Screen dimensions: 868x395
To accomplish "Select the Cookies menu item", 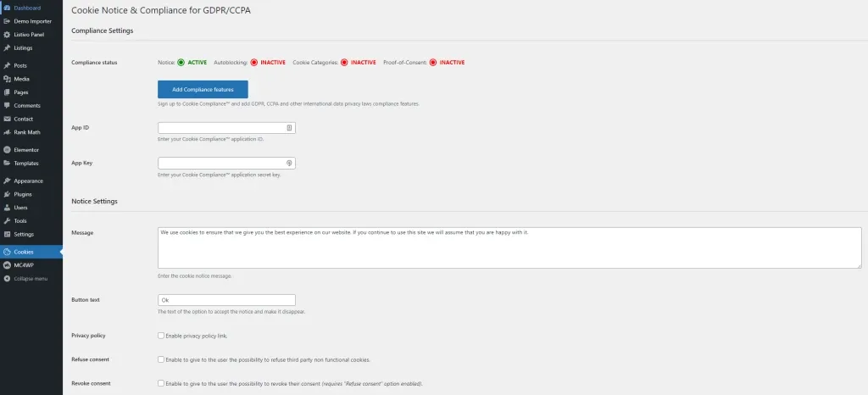I will click(31, 252).
